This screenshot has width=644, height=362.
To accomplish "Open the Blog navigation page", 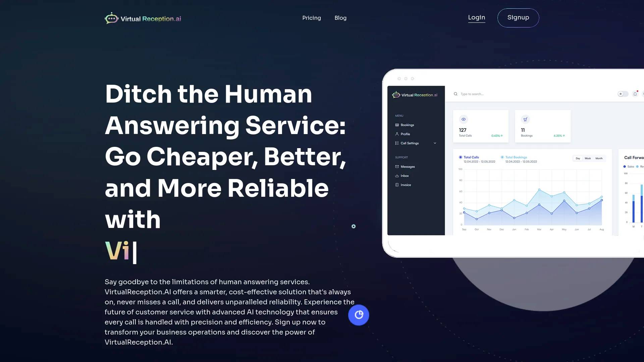I will pos(340,18).
